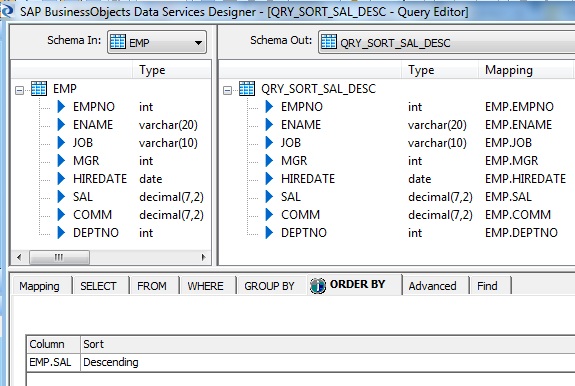Click the Type column header in output schema
Image resolution: width=575 pixels, height=386 pixels.
440,70
